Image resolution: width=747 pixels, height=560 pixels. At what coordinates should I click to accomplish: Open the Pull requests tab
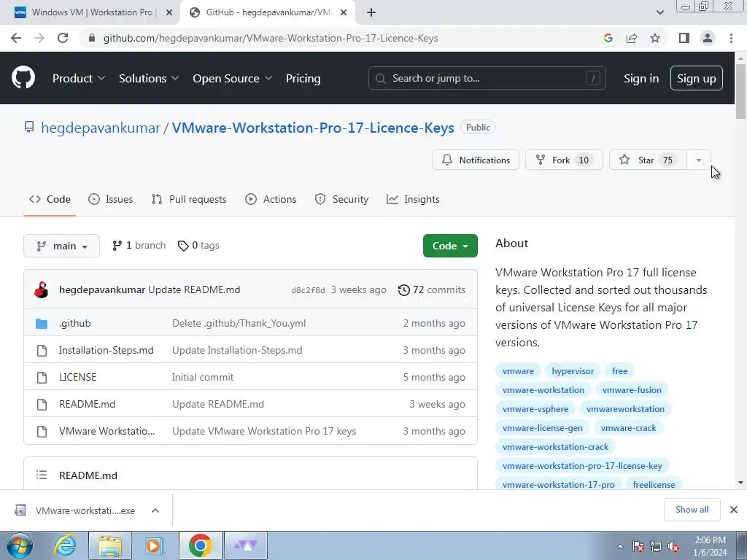pyautogui.click(x=189, y=200)
